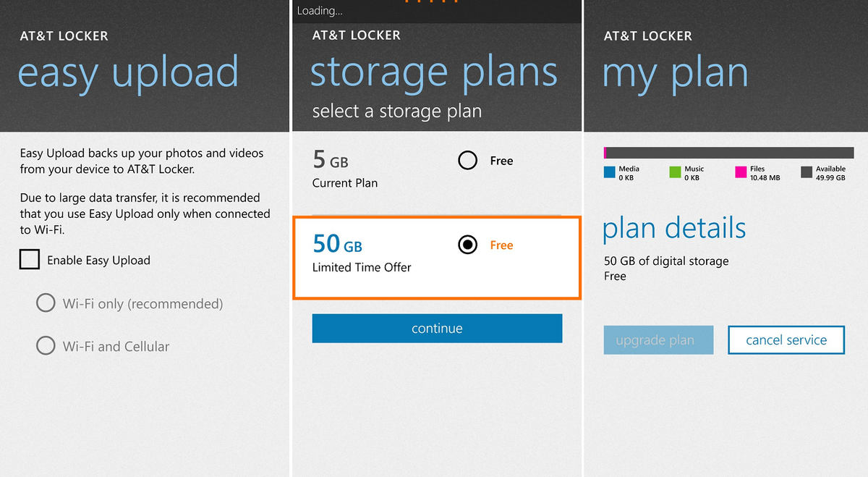868x477 pixels.
Task: Select the Wi-Fi and Cellular option
Action: tap(46, 346)
